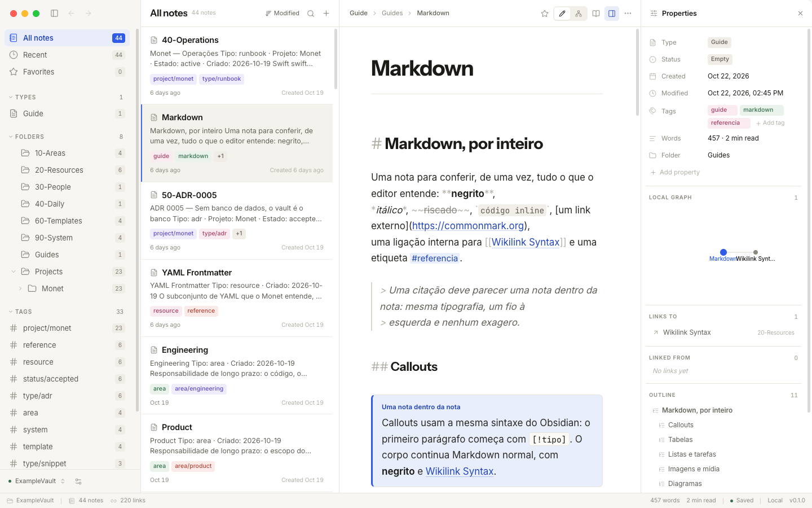The width and height of the screenshot is (812, 508).
Task: Click Add tag in Properties
Action: [x=770, y=123]
